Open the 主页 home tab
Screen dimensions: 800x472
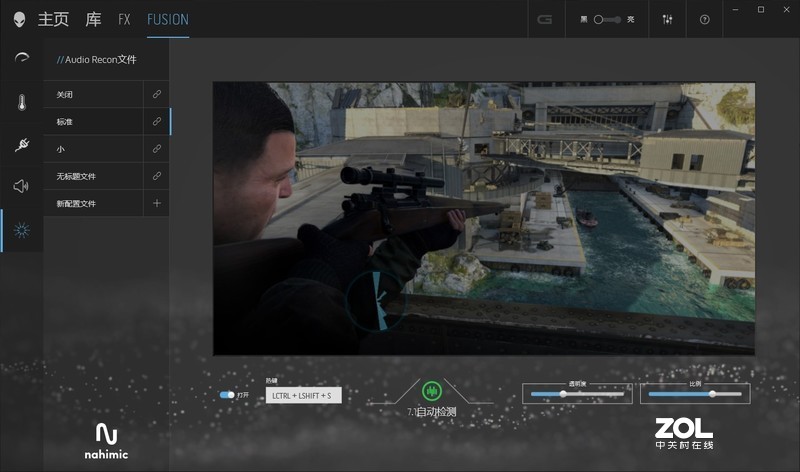pos(54,19)
